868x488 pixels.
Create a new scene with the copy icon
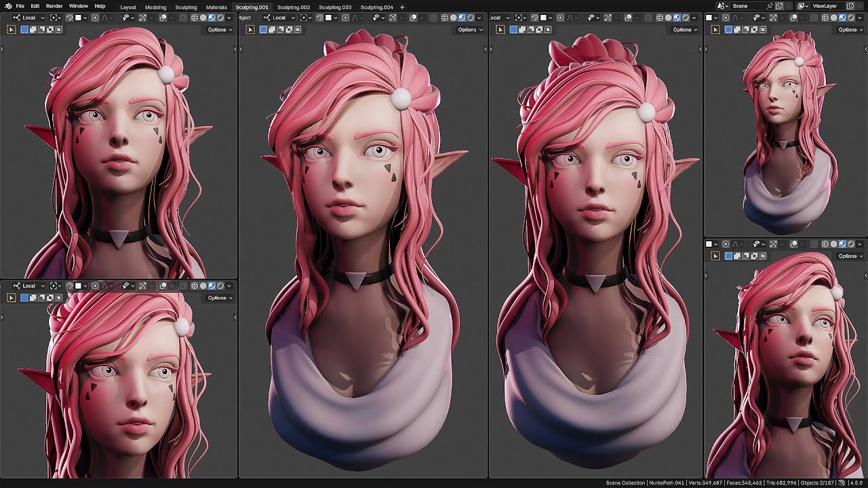click(x=780, y=6)
